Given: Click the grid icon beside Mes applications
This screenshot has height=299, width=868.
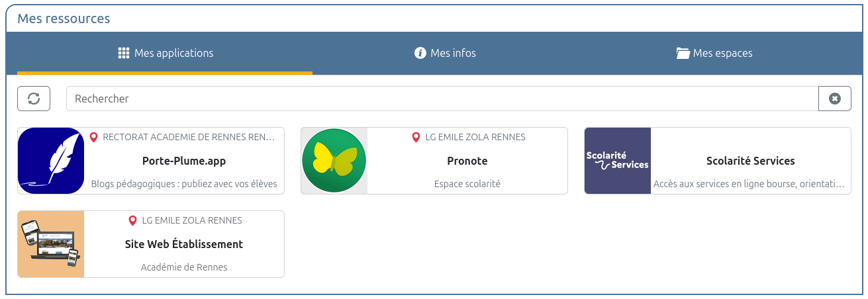Looking at the screenshot, I should click(124, 53).
